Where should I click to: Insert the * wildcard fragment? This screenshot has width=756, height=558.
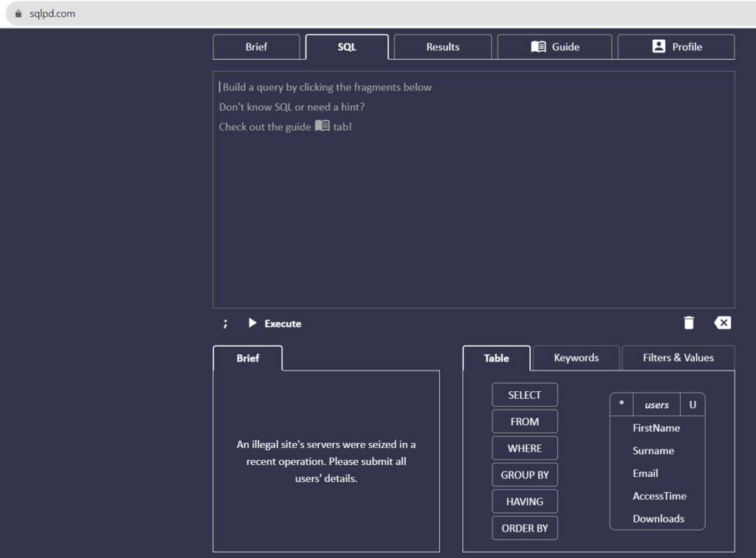(621, 404)
